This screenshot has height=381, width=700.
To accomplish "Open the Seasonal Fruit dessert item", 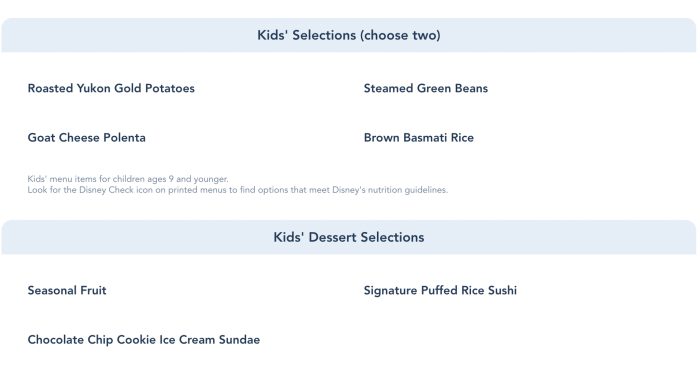I will 67,290.
